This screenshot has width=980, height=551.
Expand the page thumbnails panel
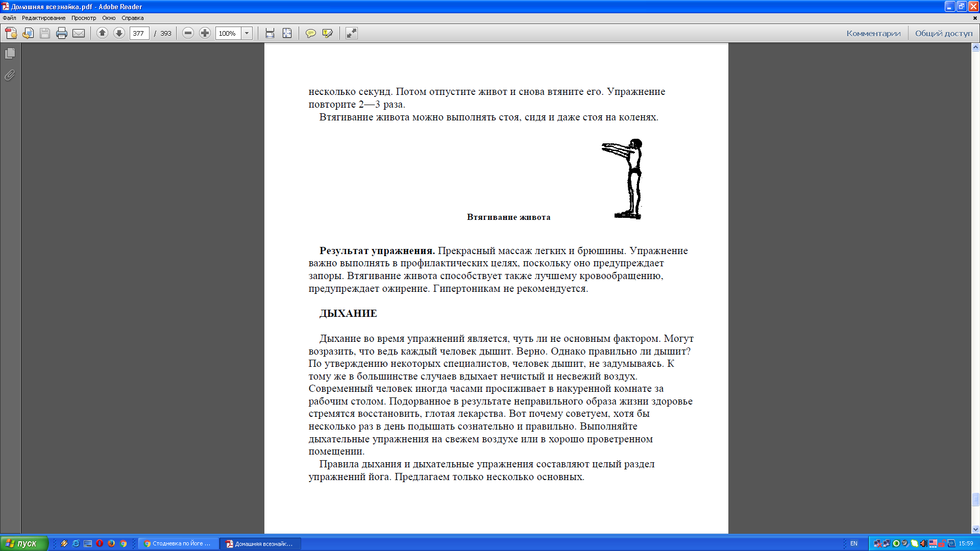tap(10, 53)
